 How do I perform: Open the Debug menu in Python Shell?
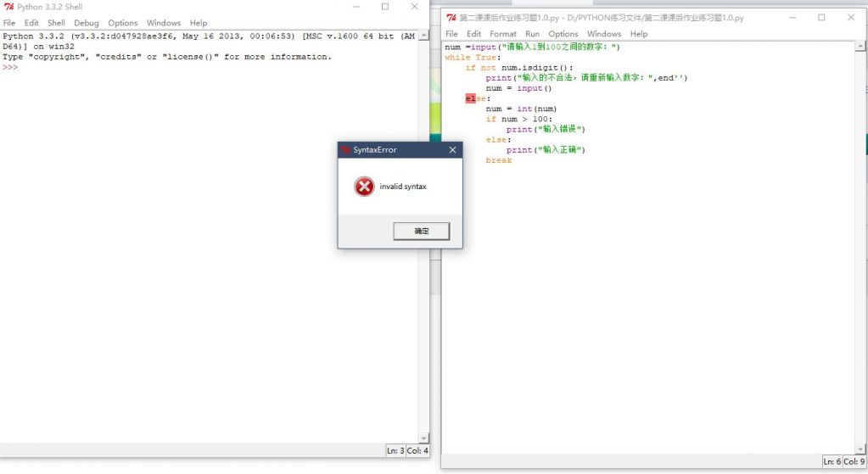(86, 23)
